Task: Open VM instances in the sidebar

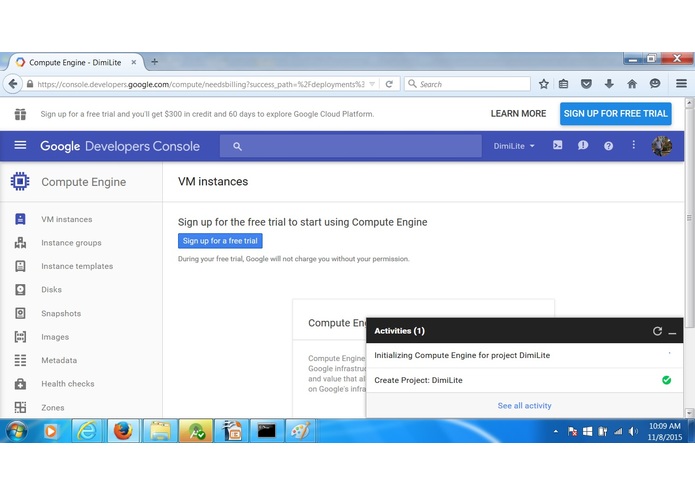Action: pos(66,219)
